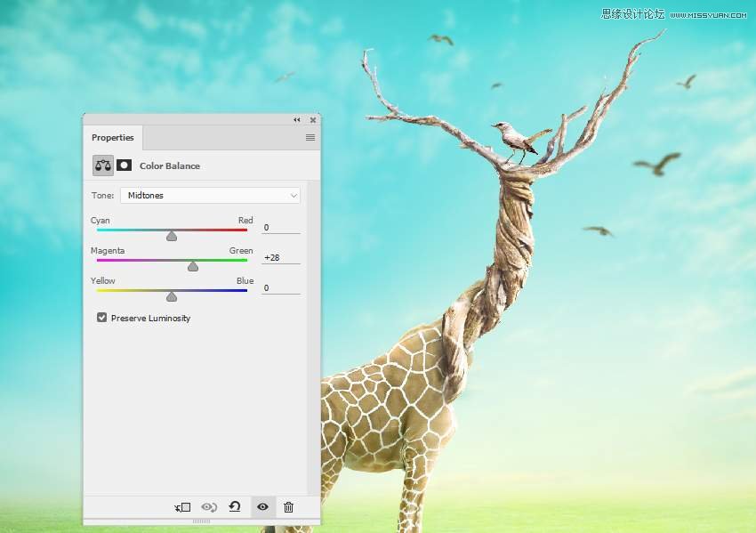
Task: Click the Yellow-Blue value field
Action: tap(280, 288)
